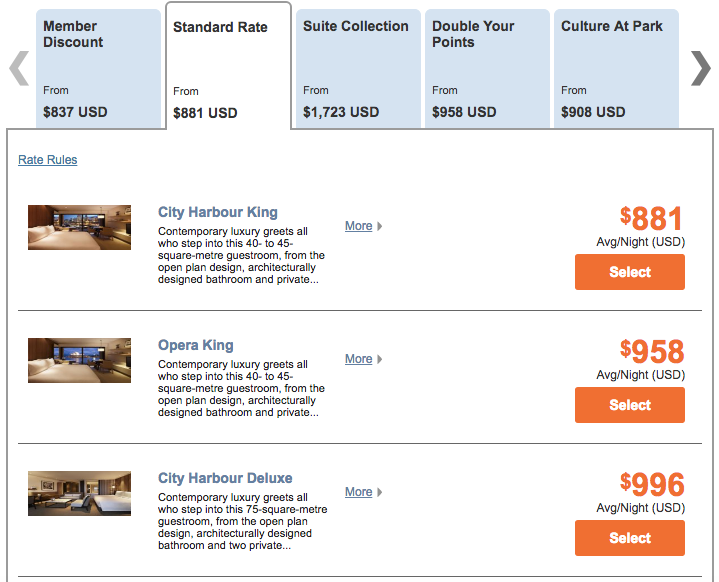Switch to the Member Discount tab

99,69
